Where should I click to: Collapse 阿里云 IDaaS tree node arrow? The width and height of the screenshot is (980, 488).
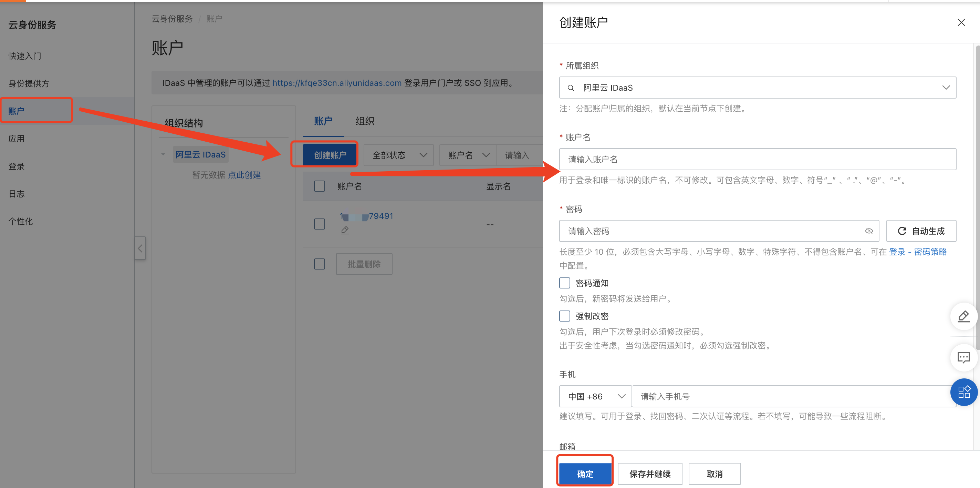tap(163, 154)
